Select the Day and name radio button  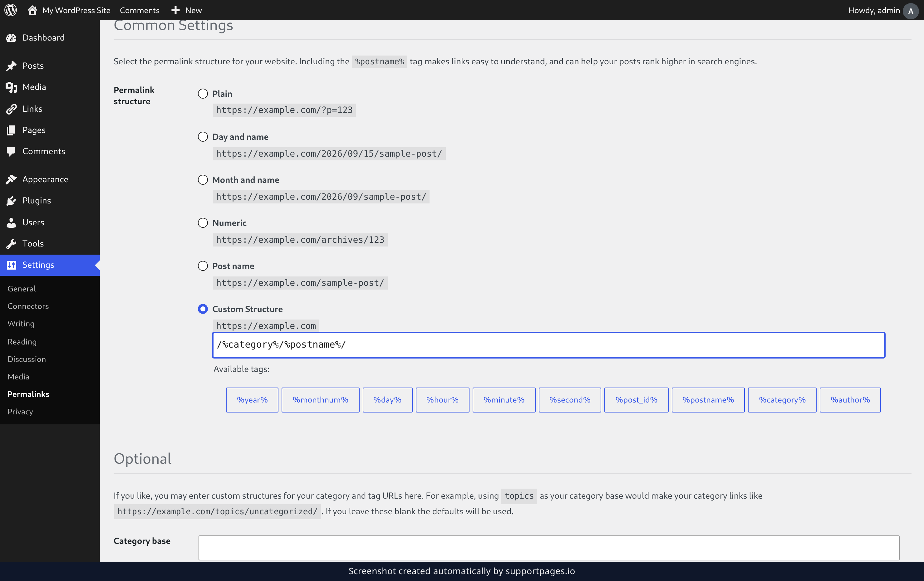[203, 137]
